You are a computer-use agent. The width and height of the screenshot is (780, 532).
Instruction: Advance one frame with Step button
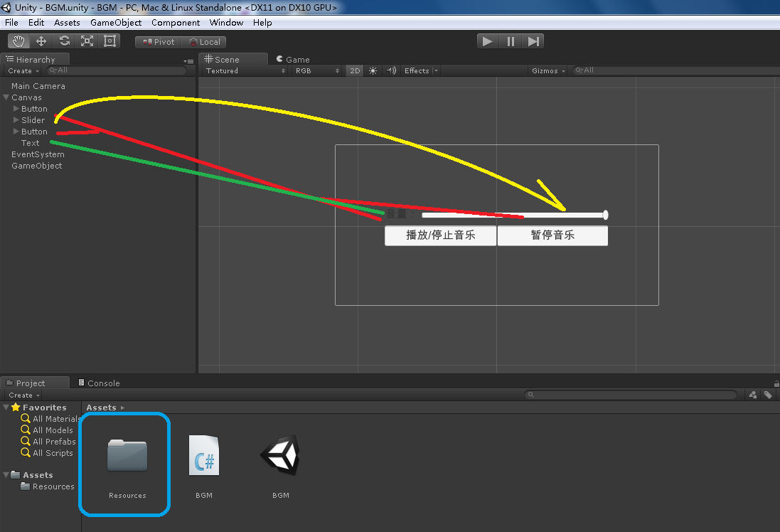pyautogui.click(x=533, y=41)
